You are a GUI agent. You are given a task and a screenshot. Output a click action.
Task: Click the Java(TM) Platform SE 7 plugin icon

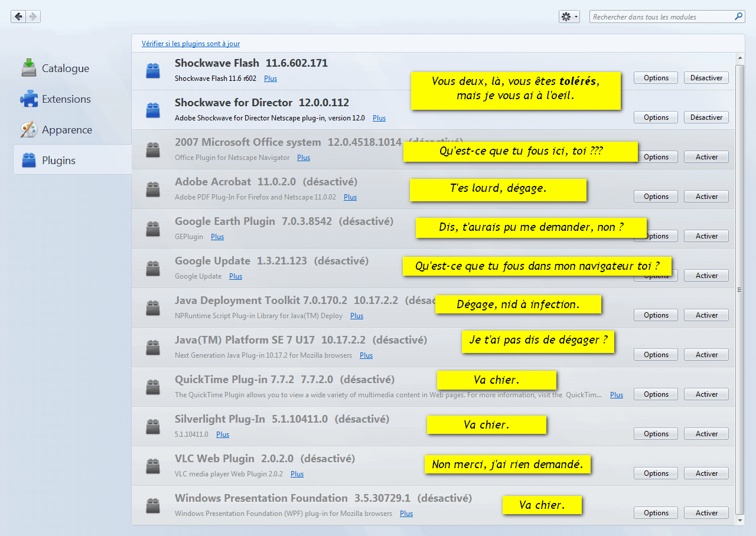[x=153, y=347]
